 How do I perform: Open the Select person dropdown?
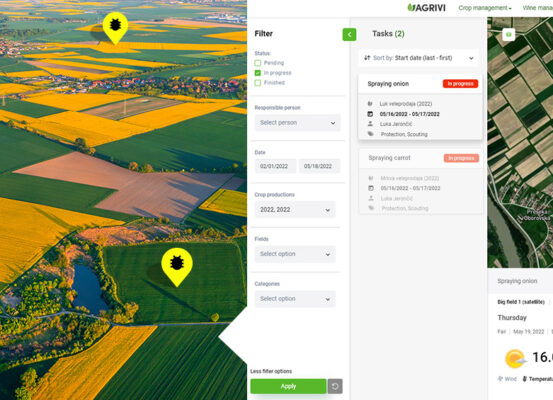(297, 123)
